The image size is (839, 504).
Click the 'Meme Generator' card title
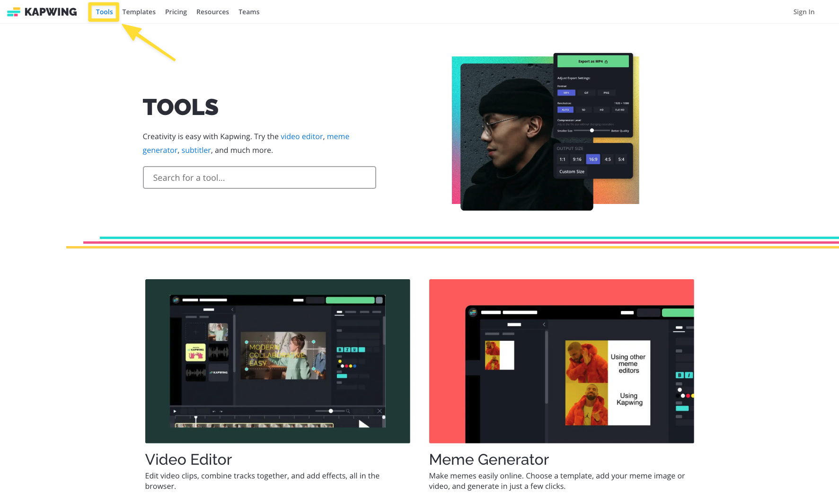click(489, 460)
